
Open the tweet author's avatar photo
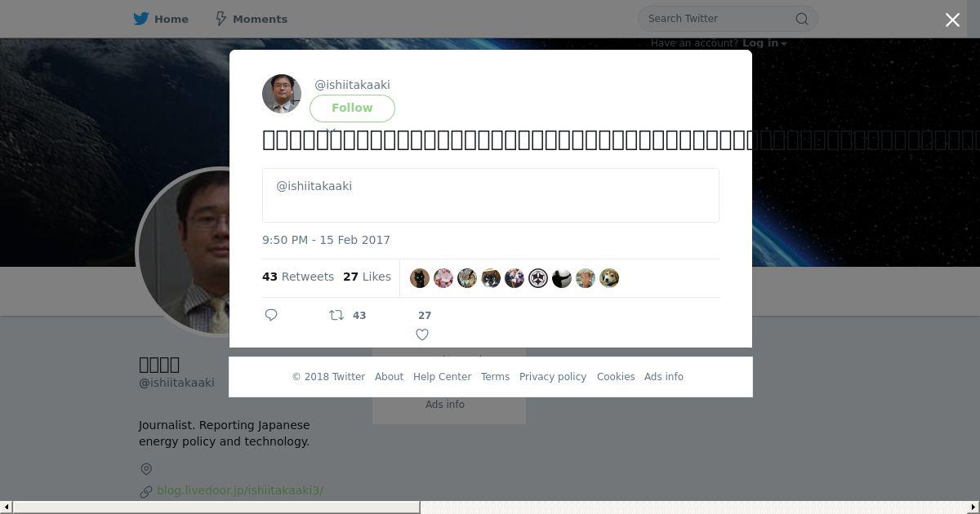click(282, 94)
